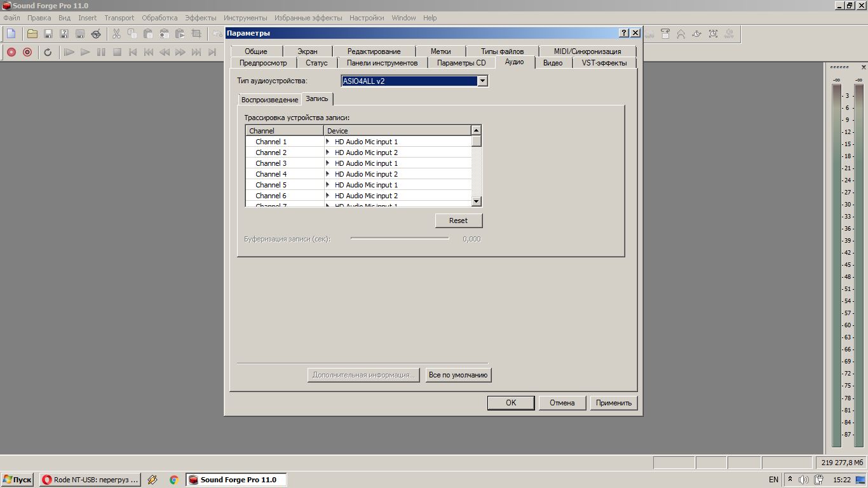Save the file with the floppy disk icon
Viewport: 868px width, 488px height.
click(48, 34)
